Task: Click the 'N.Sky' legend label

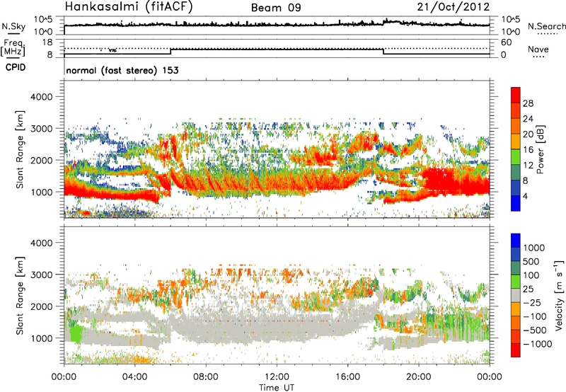Action: tap(13, 26)
